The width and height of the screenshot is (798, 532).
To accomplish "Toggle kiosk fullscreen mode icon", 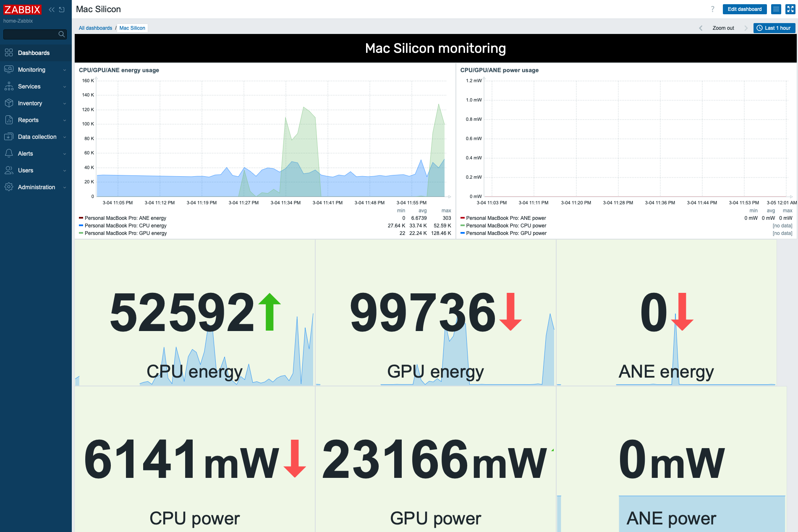I will click(790, 9).
